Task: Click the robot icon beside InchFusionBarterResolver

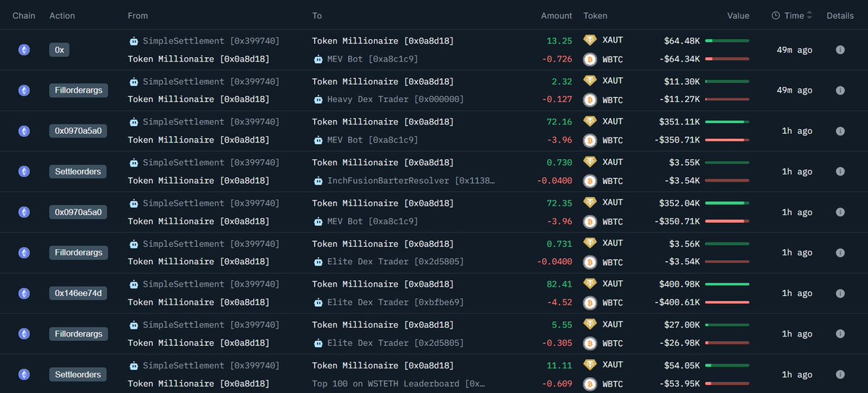Action: (319, 180)
